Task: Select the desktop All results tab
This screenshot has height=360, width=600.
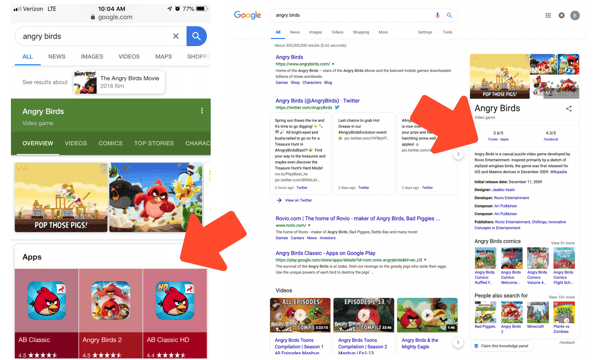Action: pyautogui.click(x=278, y=33)
